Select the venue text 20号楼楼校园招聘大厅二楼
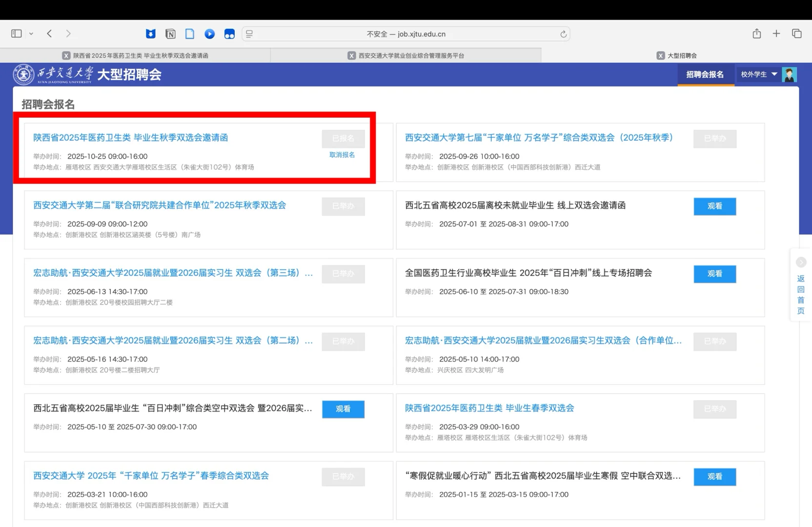812x527 pixels. tap(136, 303)
